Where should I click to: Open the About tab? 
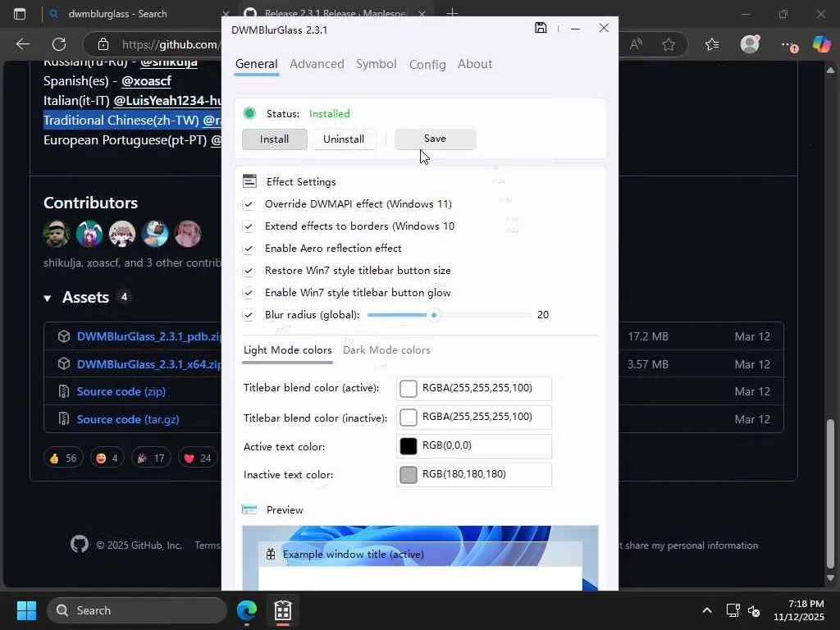tap(475, 64)
